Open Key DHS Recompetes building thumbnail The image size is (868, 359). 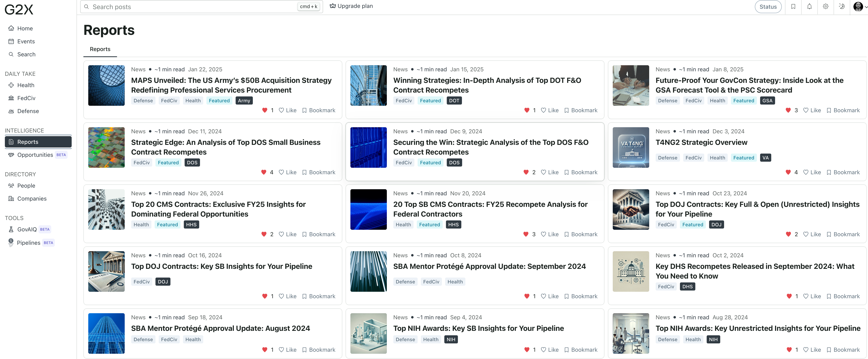tap(631, 271)
